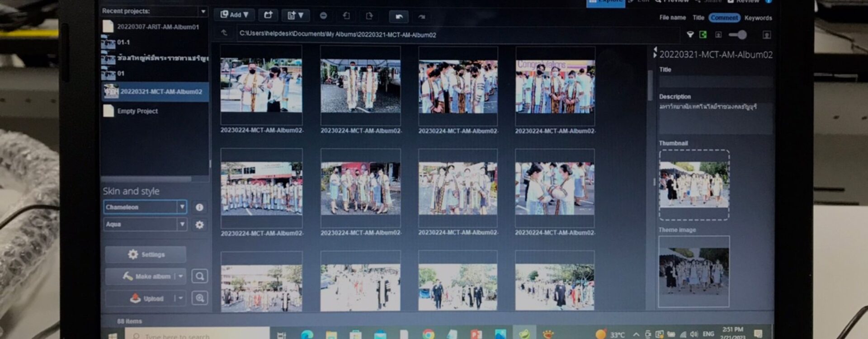The width and height of the screenshot is (868, 339).
Task: Click the dashed album Thumbnail image
Action: point(694,185)
